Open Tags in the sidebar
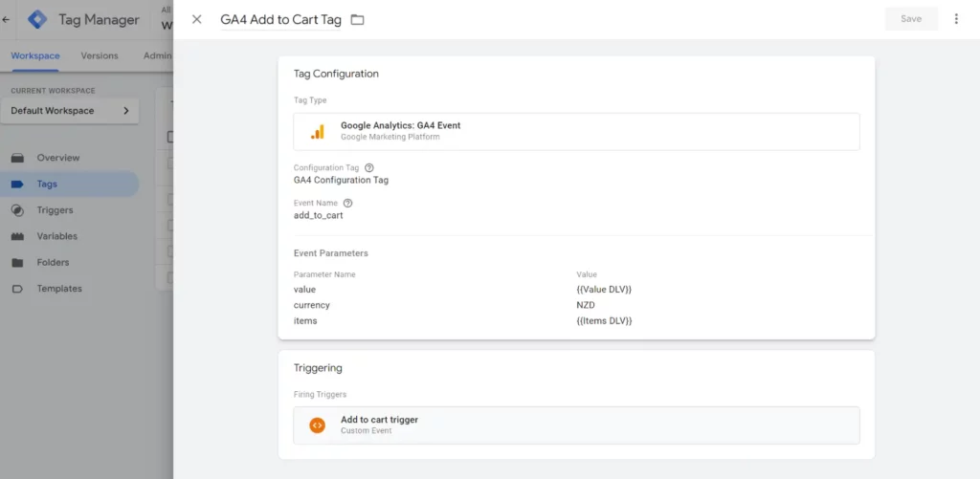The width and height of the screenshot is (980, 479). click(69, 184)
